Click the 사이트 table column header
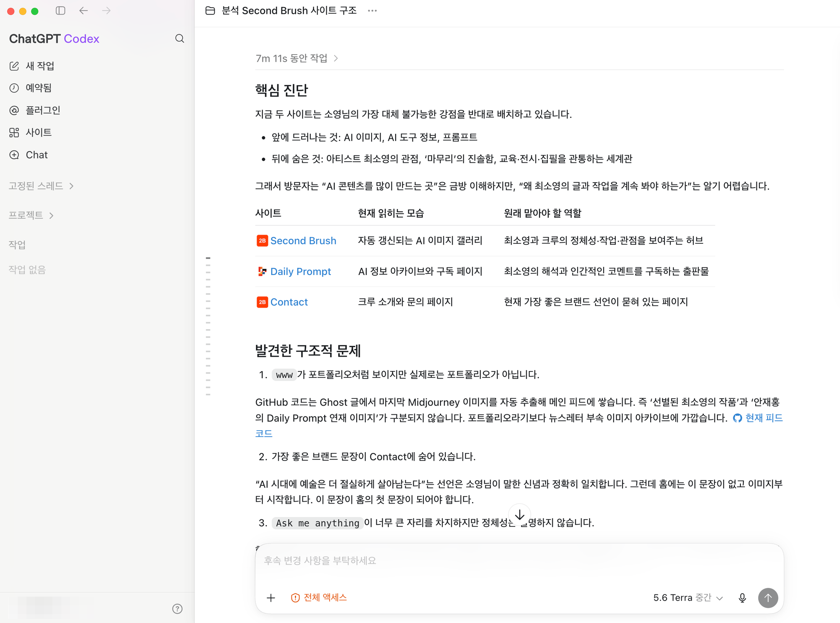The image size is (840, 623). click(268, 213)
